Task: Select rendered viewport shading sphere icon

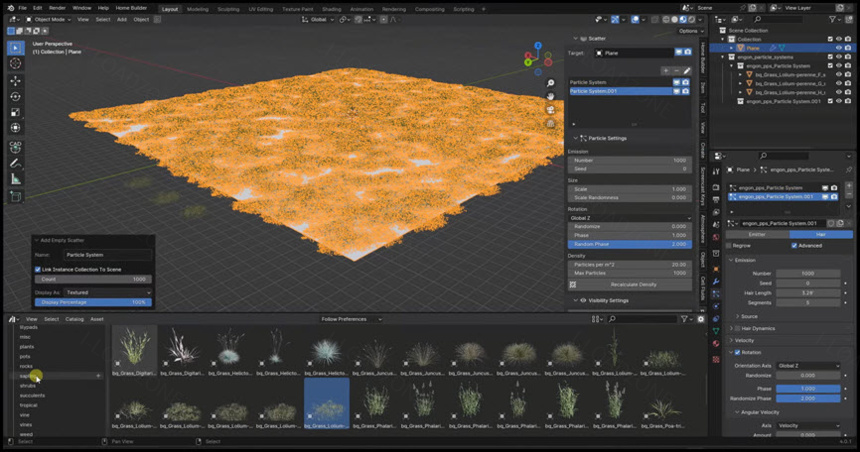Action: (x=692, y=19)
